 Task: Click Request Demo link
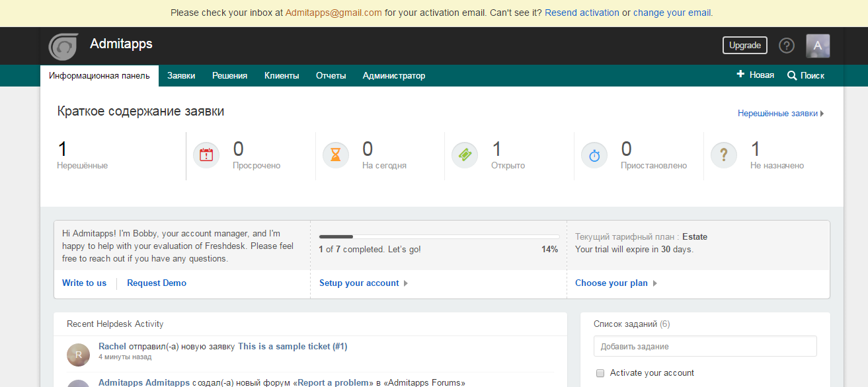click(x=157, y=283)
